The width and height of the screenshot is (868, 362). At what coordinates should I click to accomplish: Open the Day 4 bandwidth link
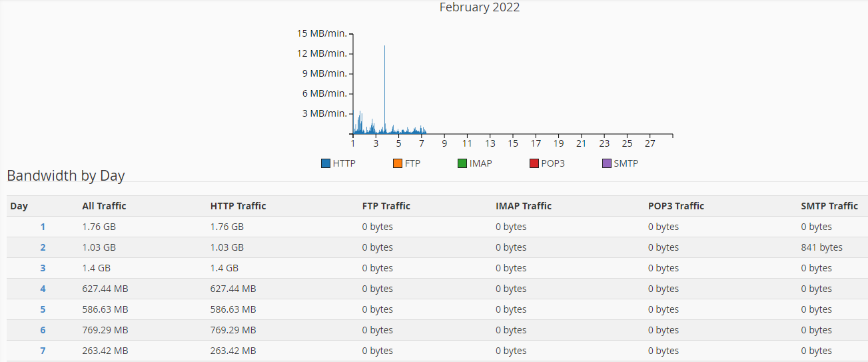coord(43,289)
